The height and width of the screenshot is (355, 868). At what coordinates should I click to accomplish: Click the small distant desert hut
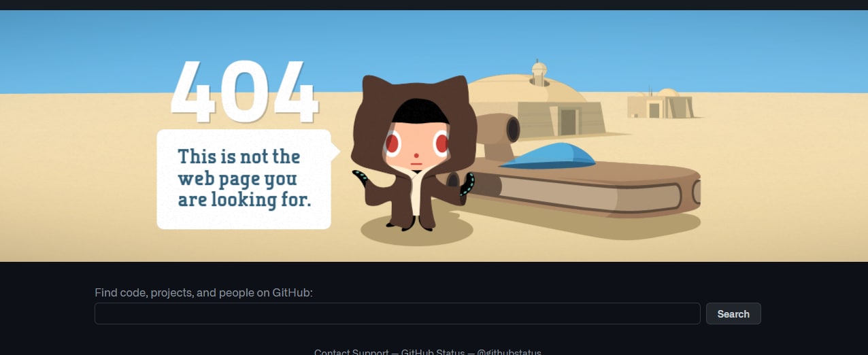point(660,103)
